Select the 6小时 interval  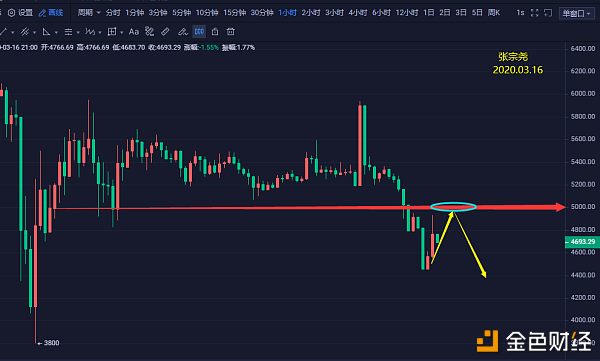pyautogui.click(x=382, y=13)
